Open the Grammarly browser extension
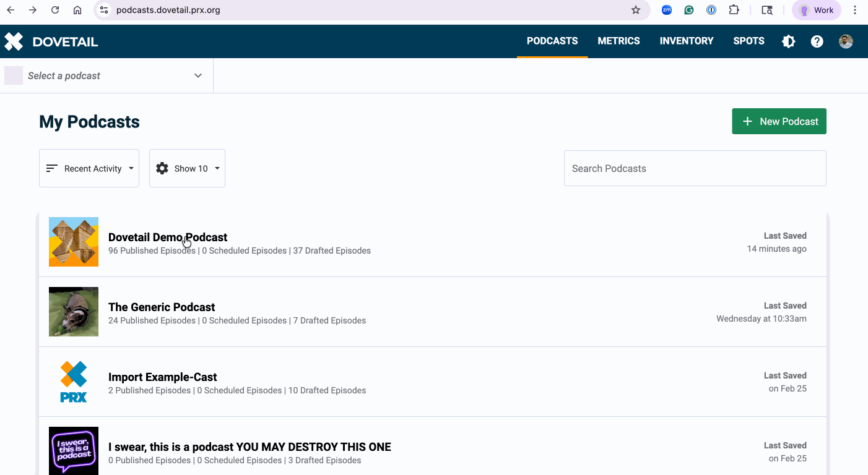 point(688,10)
